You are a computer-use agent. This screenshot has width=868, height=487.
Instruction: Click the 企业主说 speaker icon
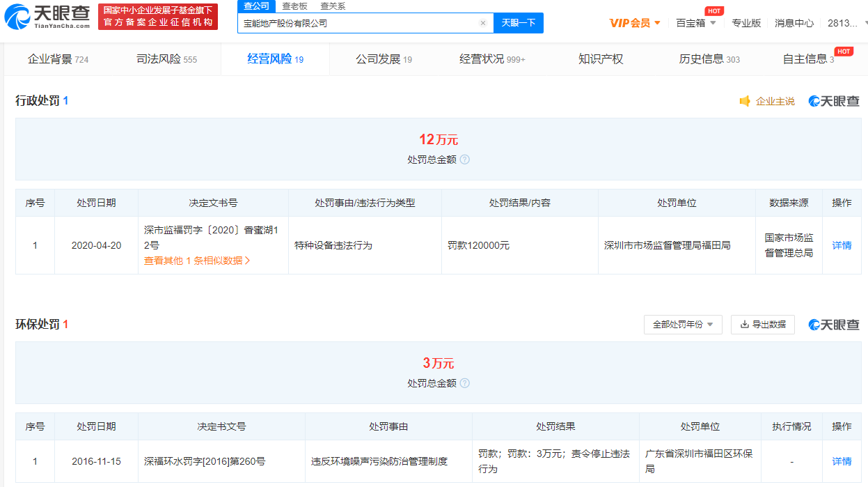(x=745, y=101)
